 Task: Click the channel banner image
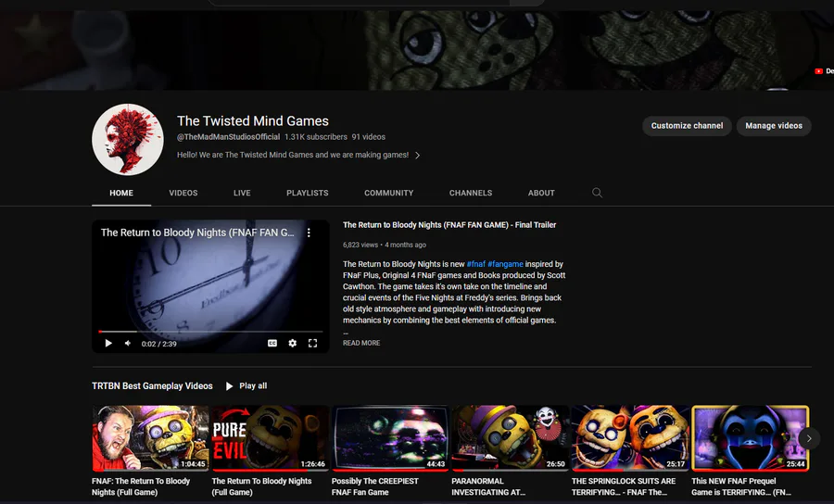click(417, 51)
